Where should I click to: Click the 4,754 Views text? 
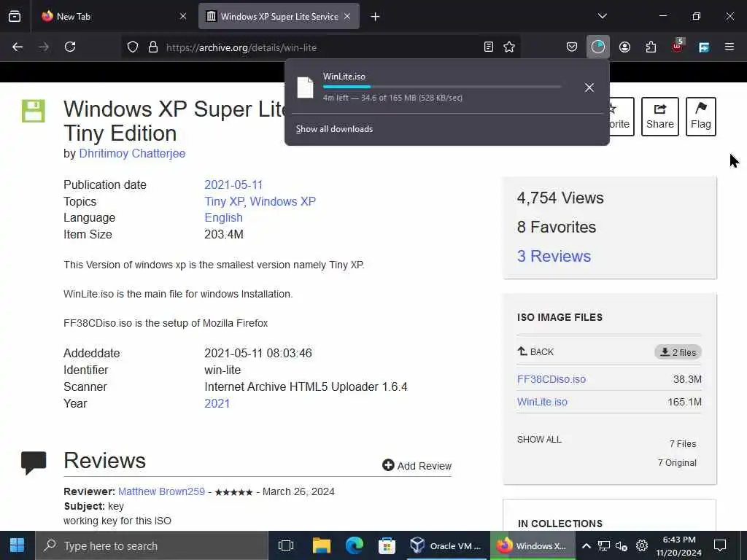pyautogui.click(x=560, y=198)
